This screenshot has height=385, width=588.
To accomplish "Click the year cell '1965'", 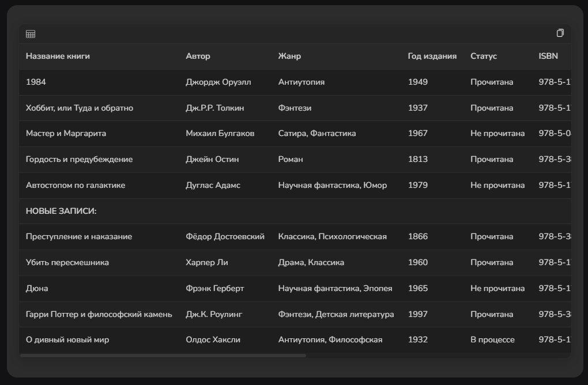I will 418,288.
